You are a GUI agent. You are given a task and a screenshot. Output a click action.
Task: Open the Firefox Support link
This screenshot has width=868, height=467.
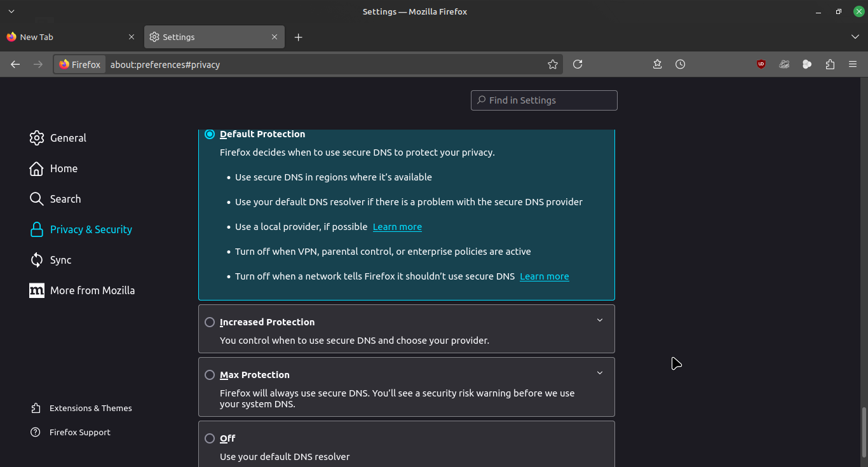coord(79,432)
